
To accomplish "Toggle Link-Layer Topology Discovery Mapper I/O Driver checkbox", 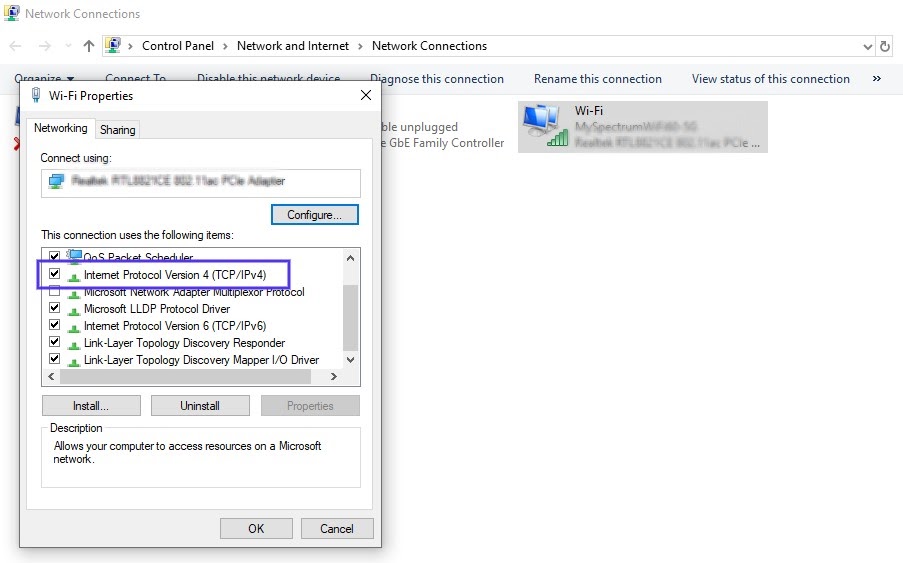I will [54, 360].
